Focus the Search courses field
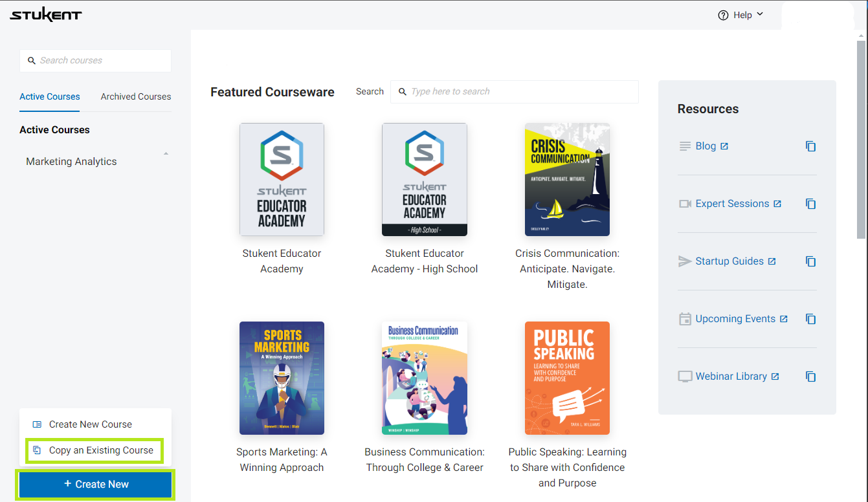 click(x=96, y=61)
